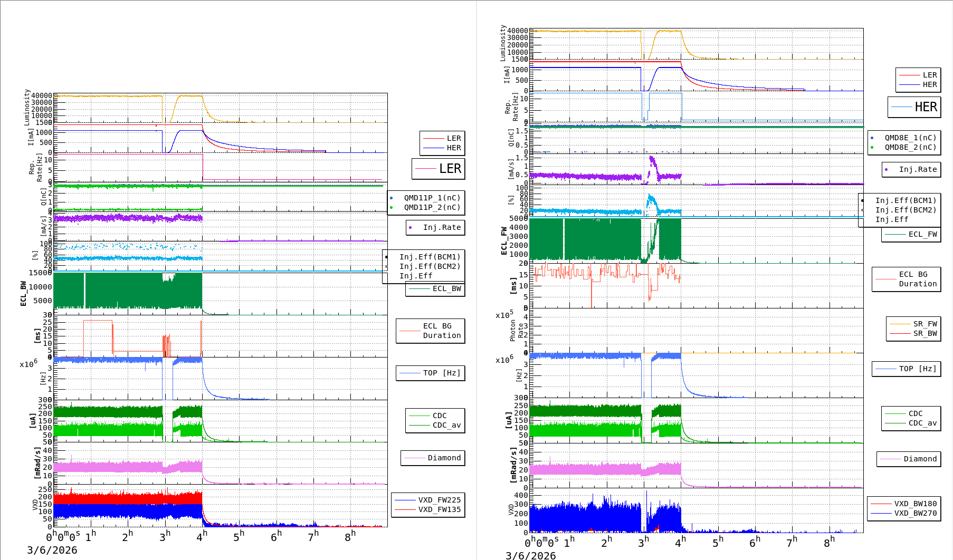
Task: Click the VXD_FW225 legend entry
Action: tap(428, 500)
